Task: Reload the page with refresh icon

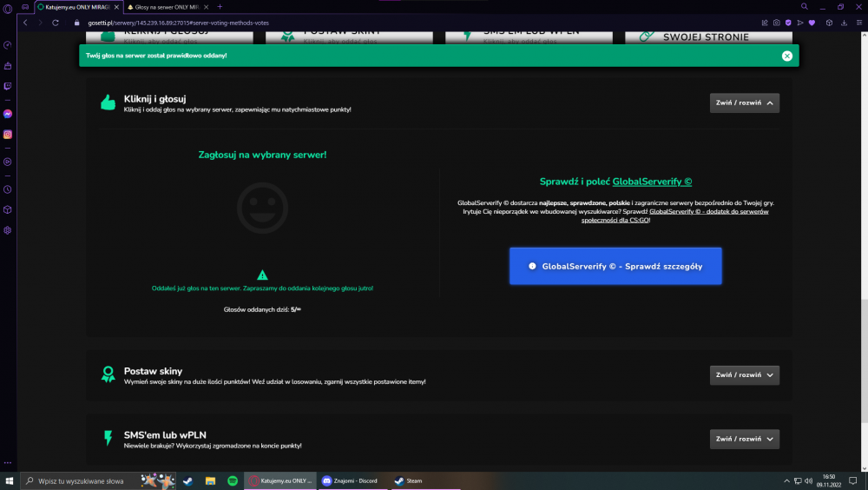Action: (56, 23)
